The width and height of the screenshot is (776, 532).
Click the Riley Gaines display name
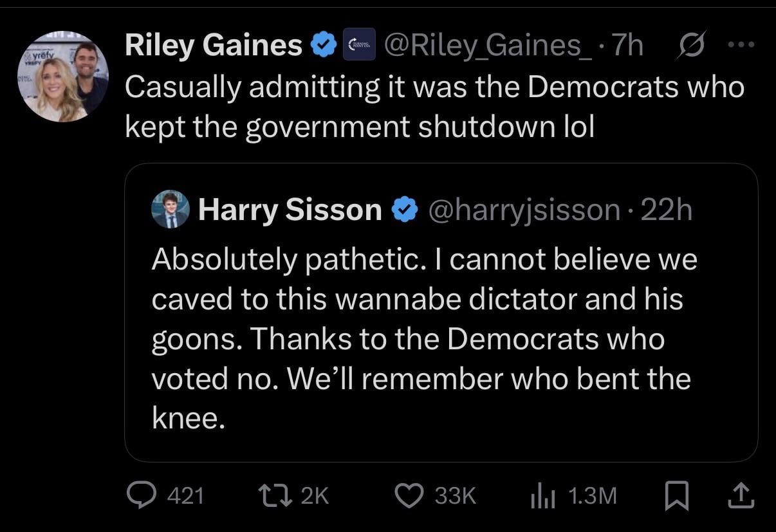point(213,46)
